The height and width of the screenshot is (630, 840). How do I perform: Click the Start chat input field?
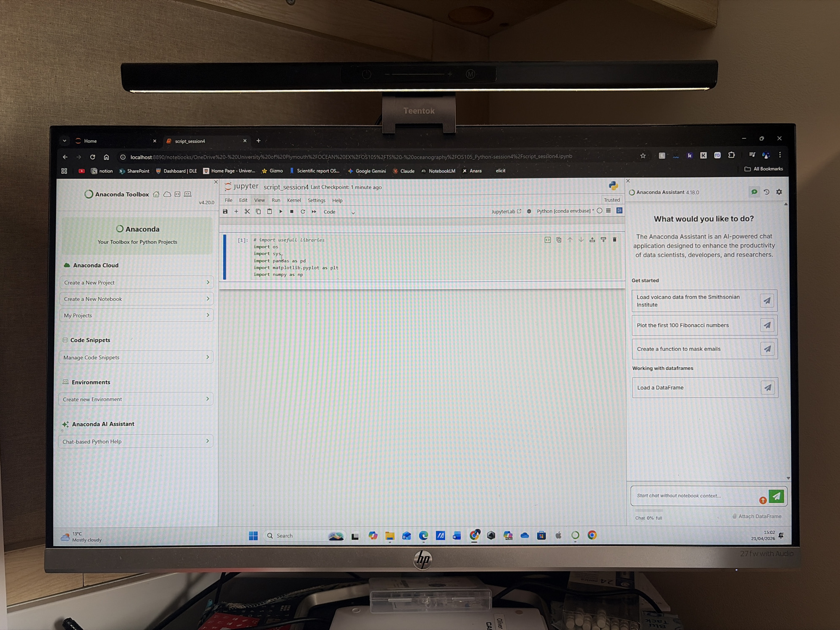[x=695, y=496]
